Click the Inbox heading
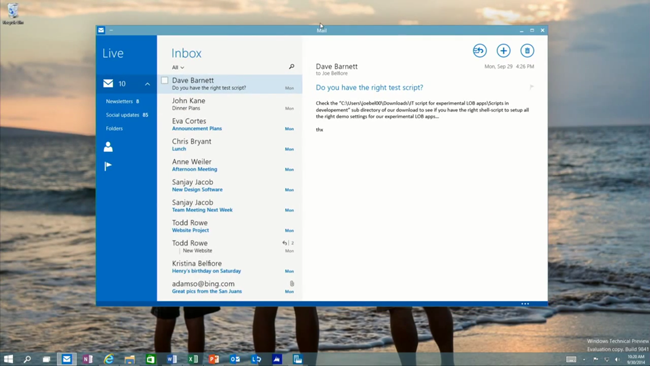 click(x=187, y=53)
